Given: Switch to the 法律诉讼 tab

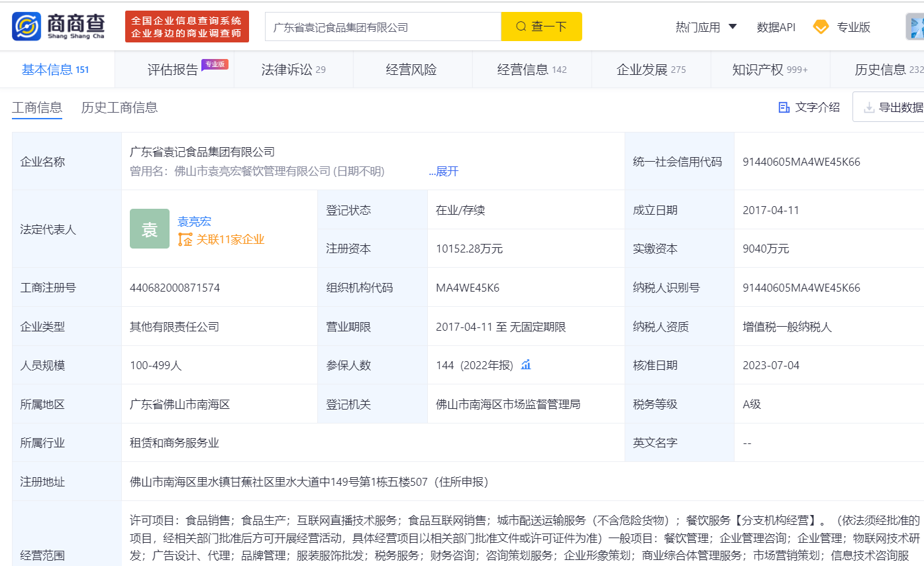Looking at the screenshot, I should coord(293,70).
